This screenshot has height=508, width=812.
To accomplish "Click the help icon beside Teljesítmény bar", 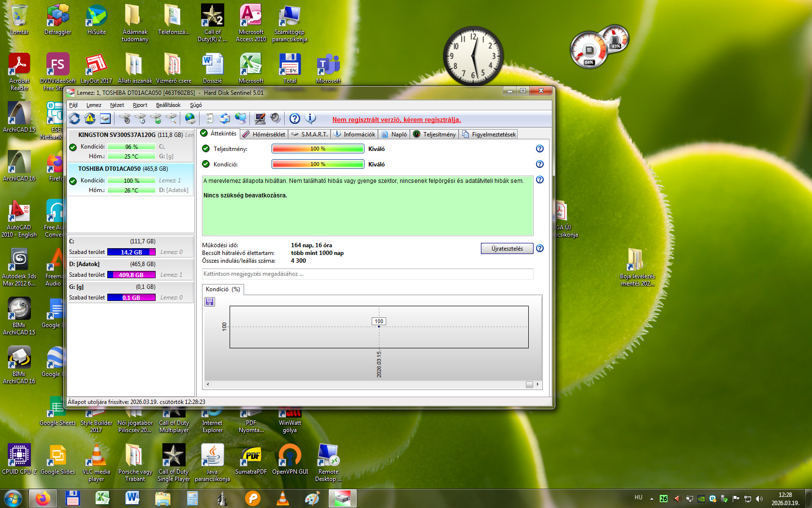I will tap(540, 149).
